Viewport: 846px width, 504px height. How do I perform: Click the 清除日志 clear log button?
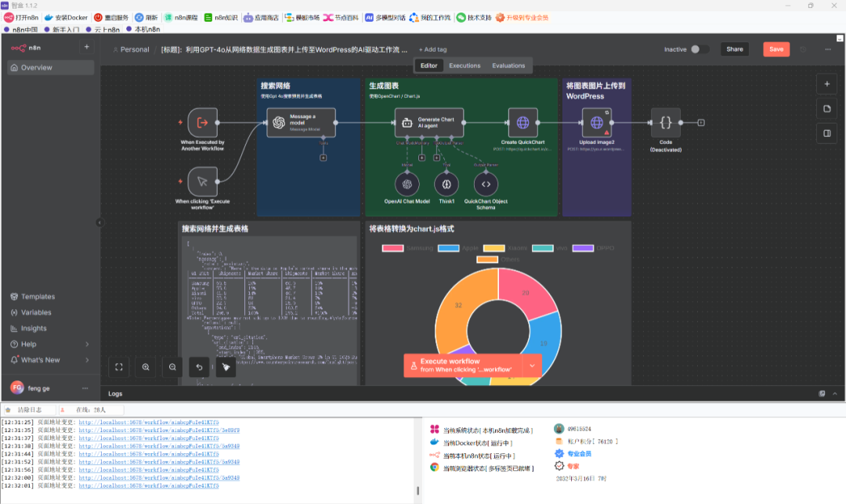click(29, 410)
